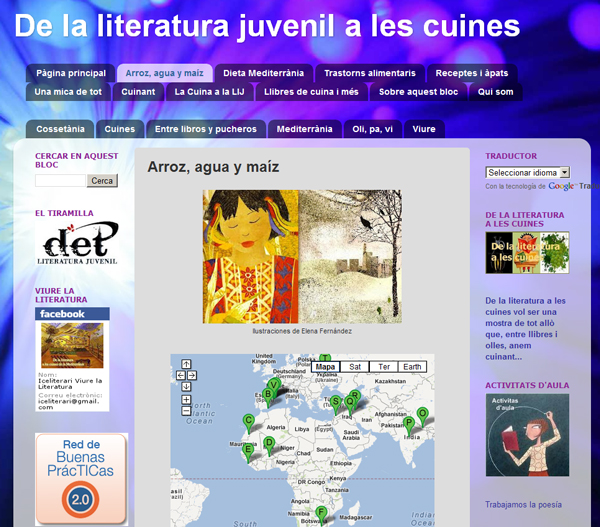
Task: Pan the map left with arrow
Action: point(180,376)
